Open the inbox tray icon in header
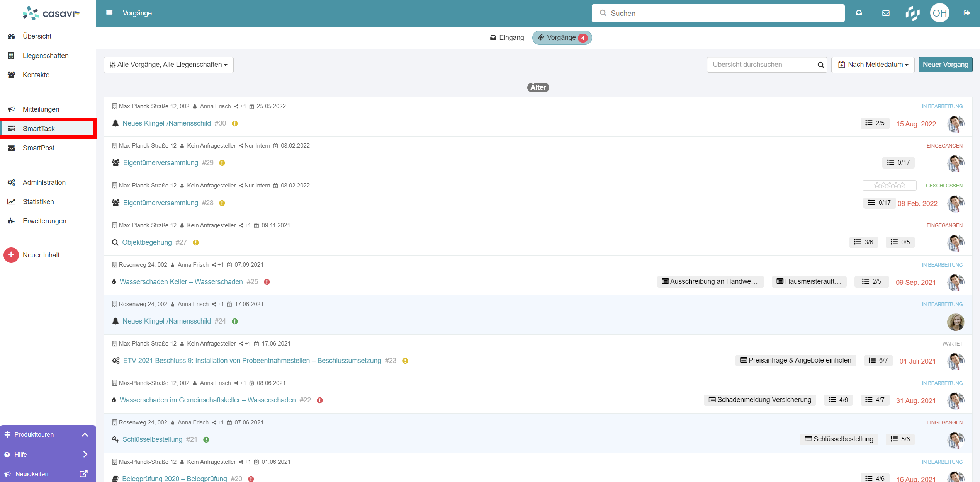Image resolution: width=980 pixels, height=482 pixels. tap(859, 13)
